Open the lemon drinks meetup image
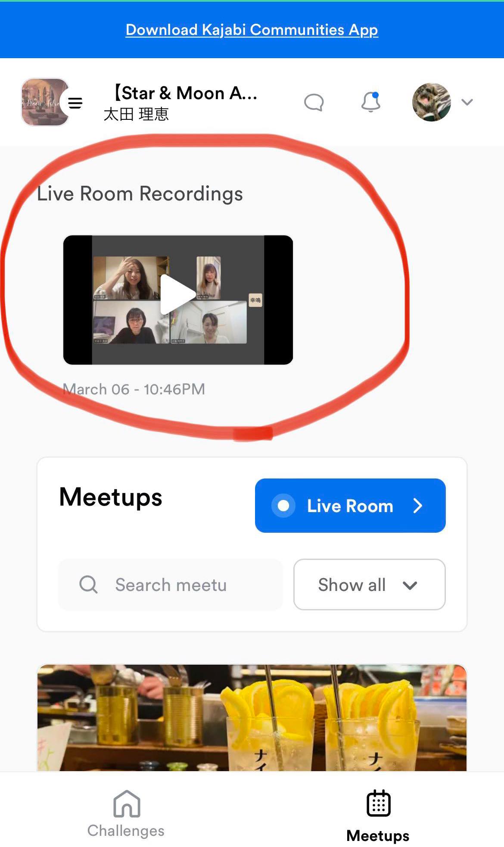Screen dimensions: 504x847 pyautogui.click(x=252, y=718)
